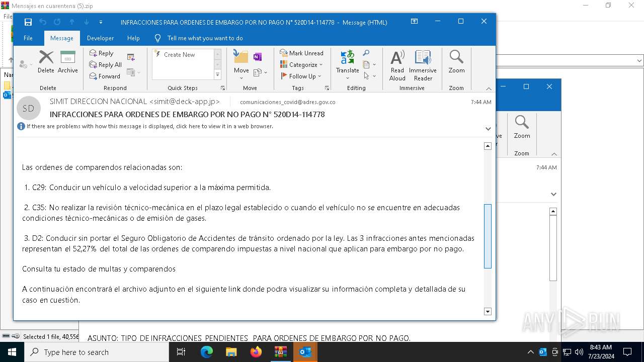Screen dimensions: 644x362
Task: Click Zoom in the background message window
Action: (x=522, y=127)
